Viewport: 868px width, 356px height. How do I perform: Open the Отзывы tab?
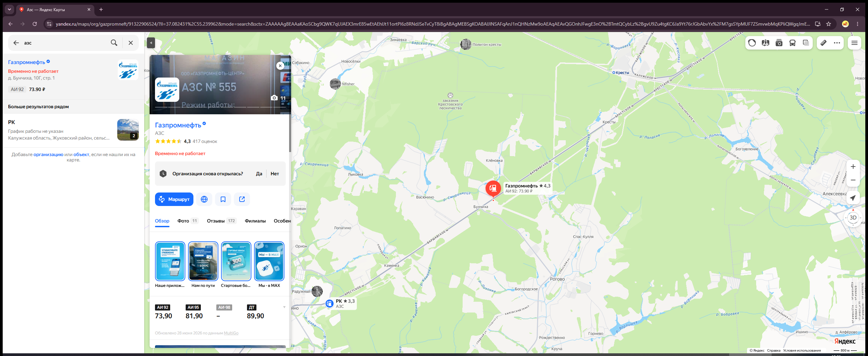click(x=222, y=221)
